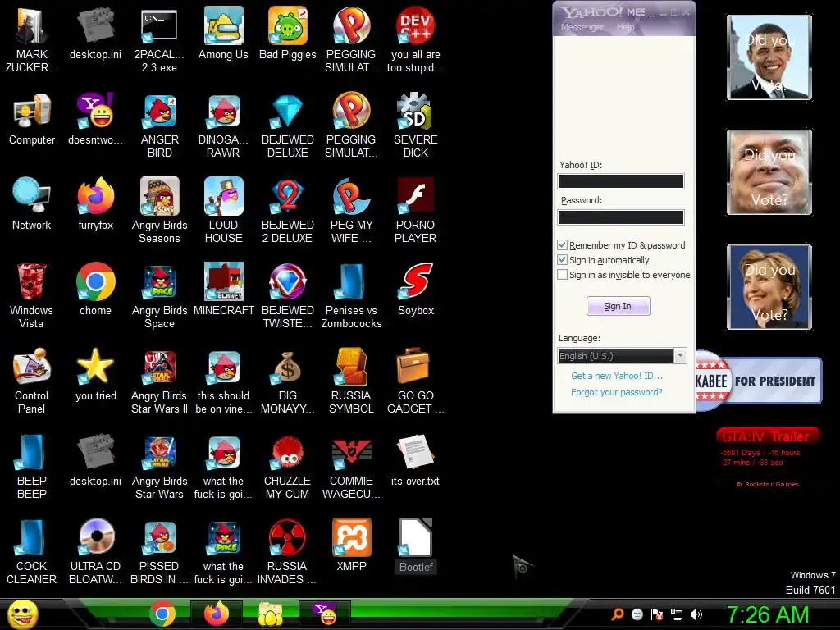Open the RUSSIA SYMBOL desktop icon
This screenshot has height=630, width=840.
351,381
